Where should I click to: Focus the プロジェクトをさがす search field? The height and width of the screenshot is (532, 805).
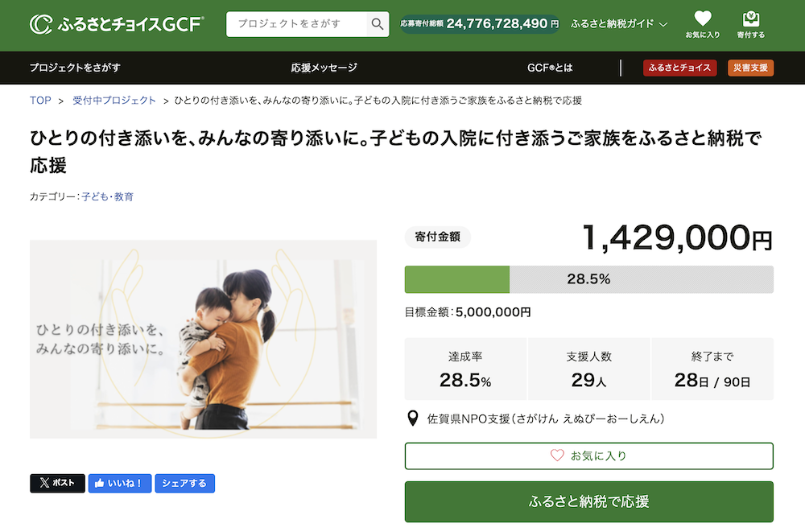coord(298,24)
